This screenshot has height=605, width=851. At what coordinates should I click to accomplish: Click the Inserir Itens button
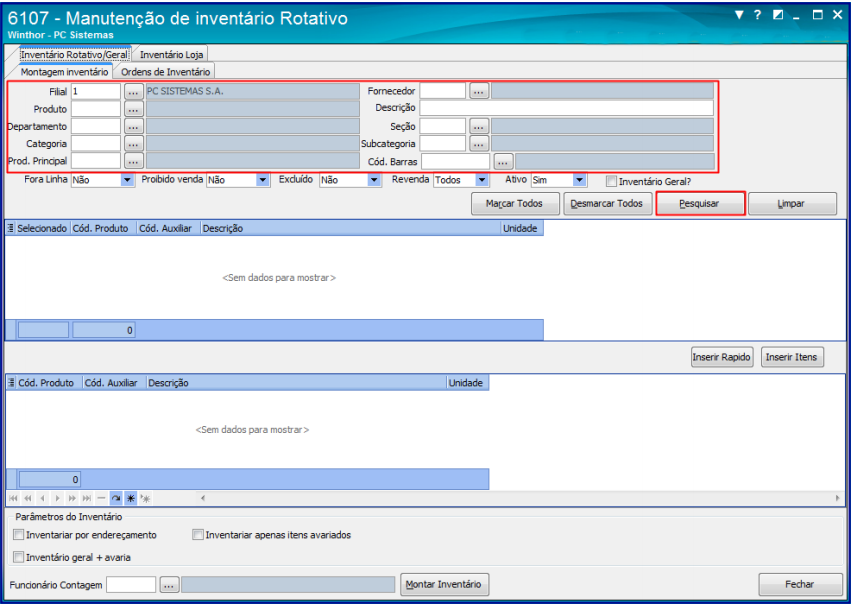[792, 357]
